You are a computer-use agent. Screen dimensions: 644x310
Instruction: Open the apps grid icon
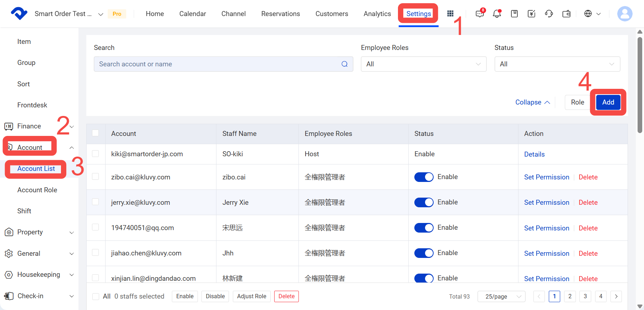tap(450, 14)
